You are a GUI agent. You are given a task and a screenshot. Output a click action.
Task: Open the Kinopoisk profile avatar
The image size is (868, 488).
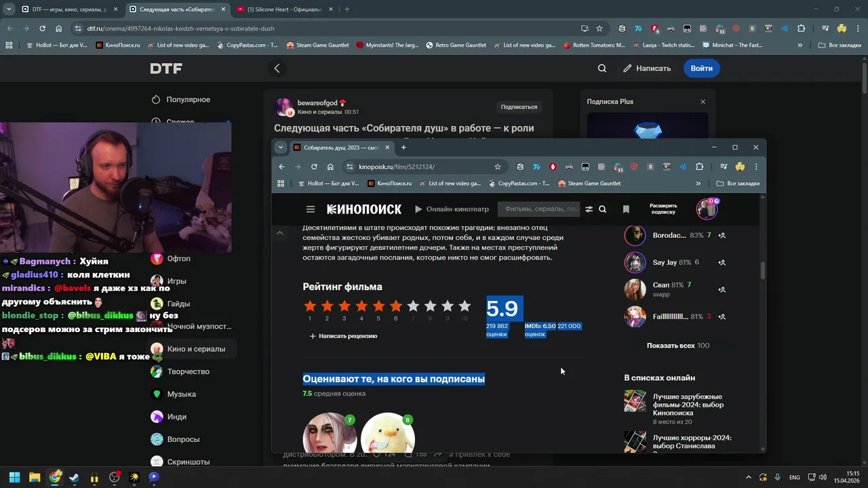[x=707, y=209]
